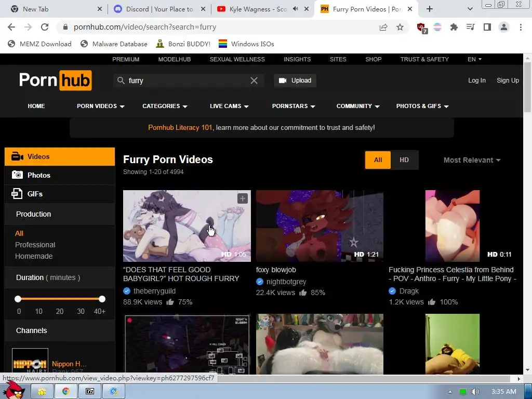Open the tab search chevron

pyautogui.click(x=470, y=9)
